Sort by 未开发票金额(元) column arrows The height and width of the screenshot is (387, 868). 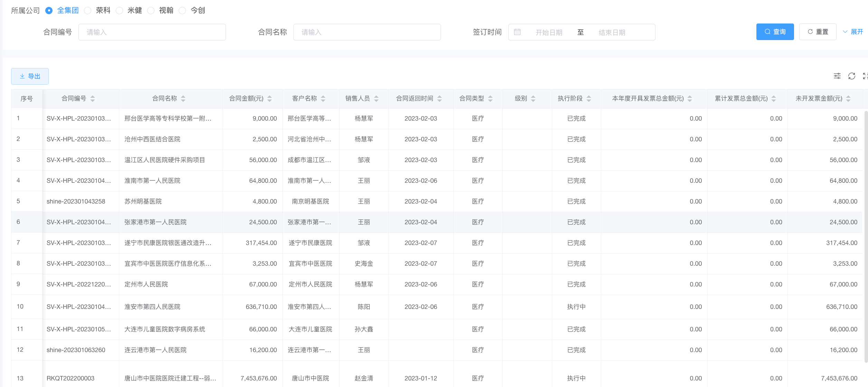848,99
